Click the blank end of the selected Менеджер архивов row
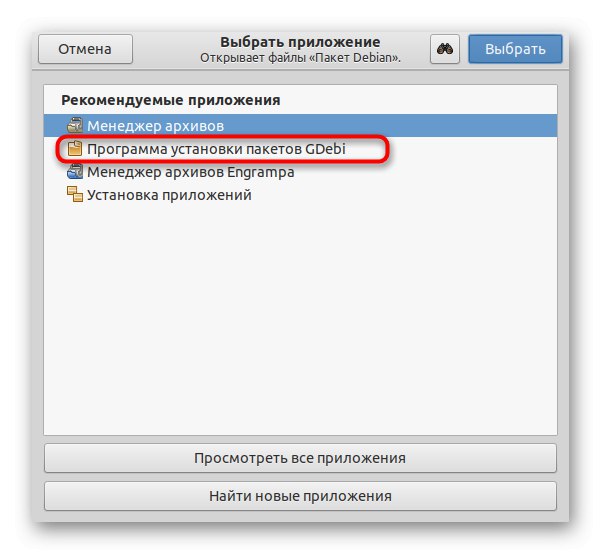 click(390, 125)
